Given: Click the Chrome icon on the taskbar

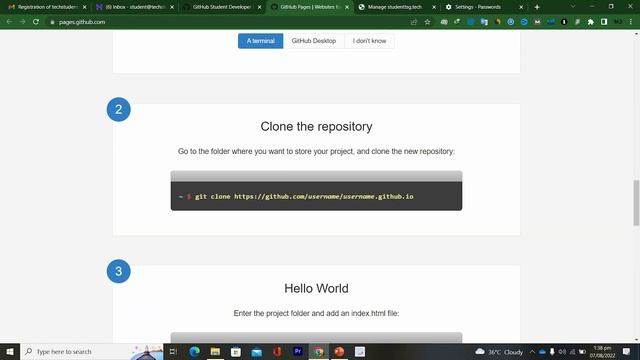Looking at the screenshot, I should point(318,351).
